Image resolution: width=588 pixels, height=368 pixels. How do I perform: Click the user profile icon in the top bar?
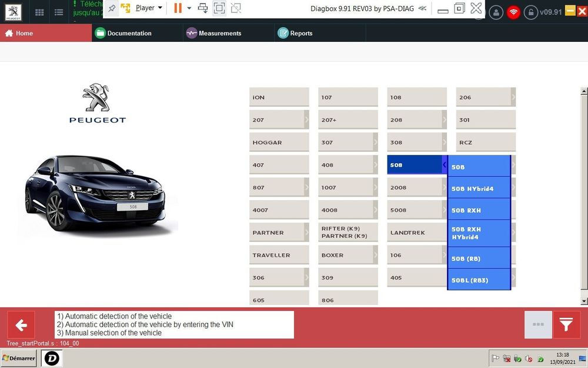coord(496,12)
